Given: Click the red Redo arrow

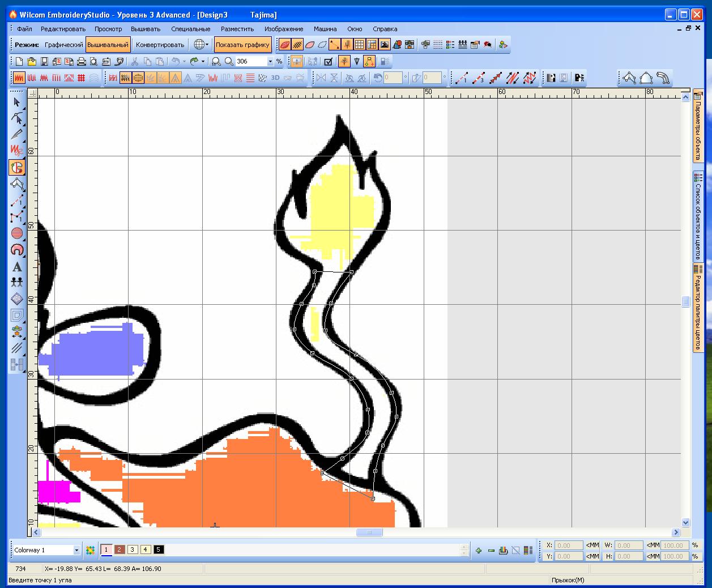Looking at the screenshot, I should point(194,61).
